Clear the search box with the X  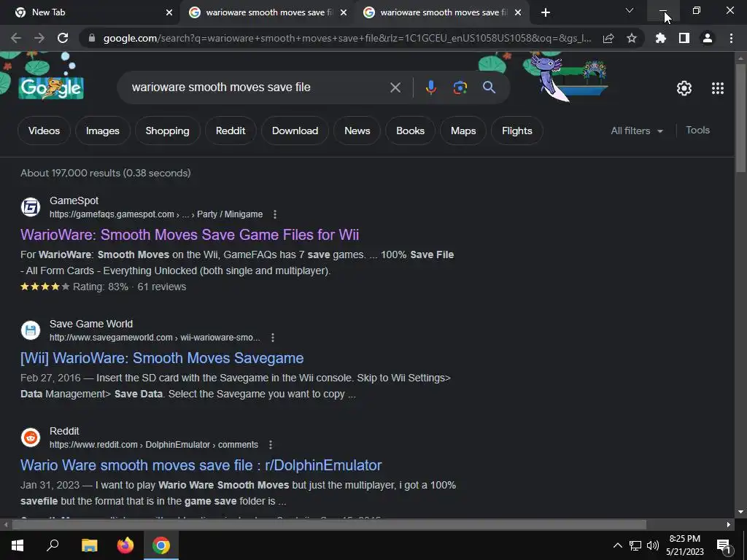395,87
